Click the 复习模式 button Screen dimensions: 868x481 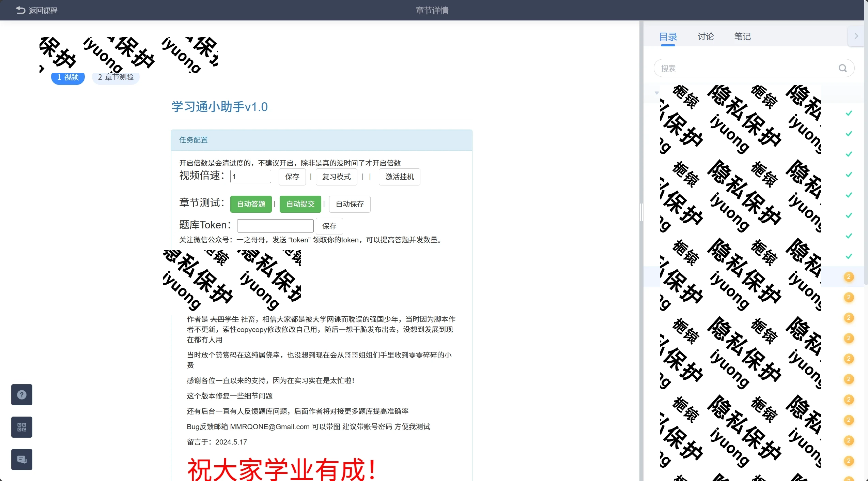336,177
